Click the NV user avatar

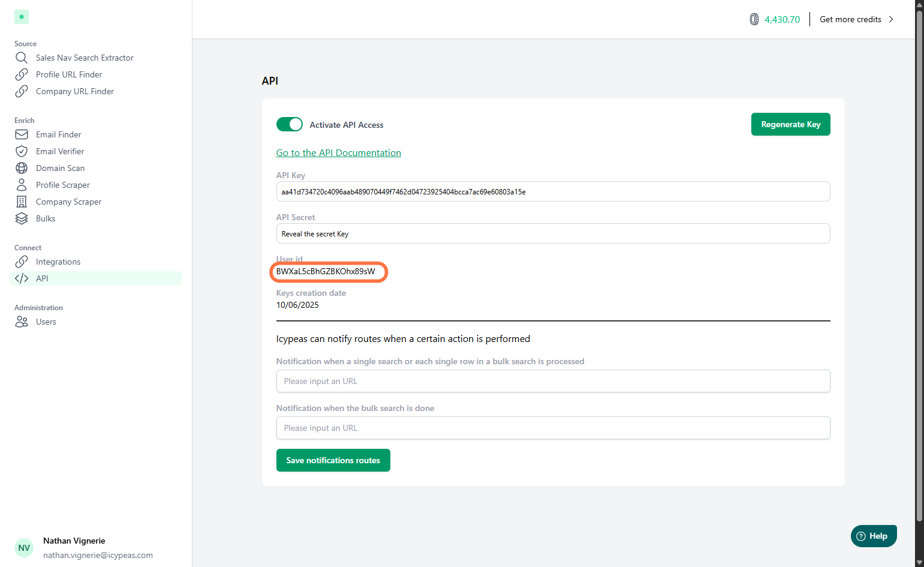tap(24, 548)
